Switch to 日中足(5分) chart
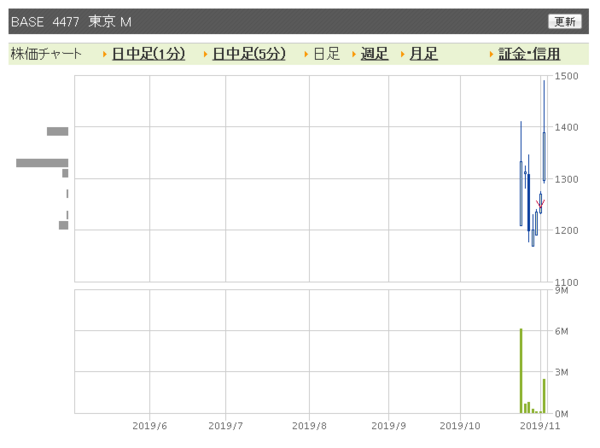600x448 pixels. click(249, 54)
